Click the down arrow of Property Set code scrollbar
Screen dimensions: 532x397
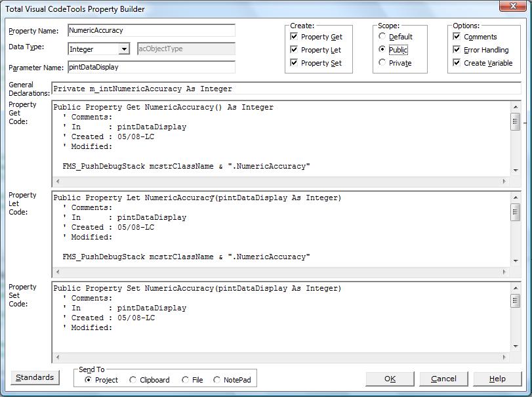(516, 346)
